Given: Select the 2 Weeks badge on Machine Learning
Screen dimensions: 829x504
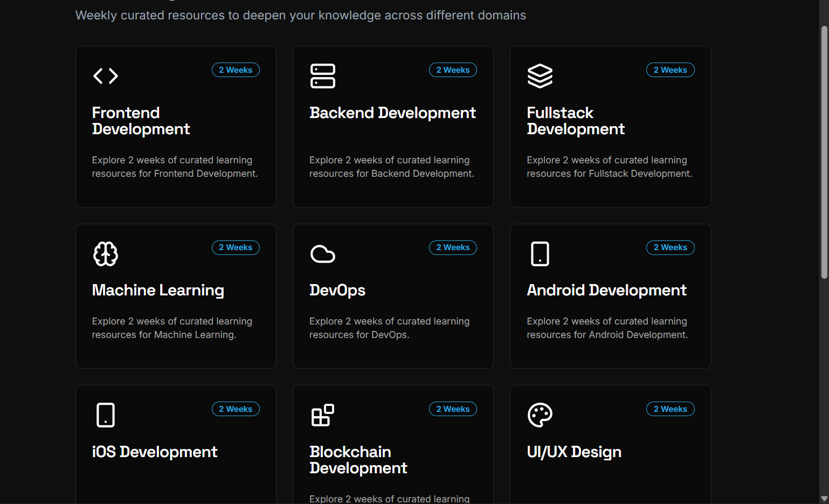Looking at the screenshot, I should point(236,247).
